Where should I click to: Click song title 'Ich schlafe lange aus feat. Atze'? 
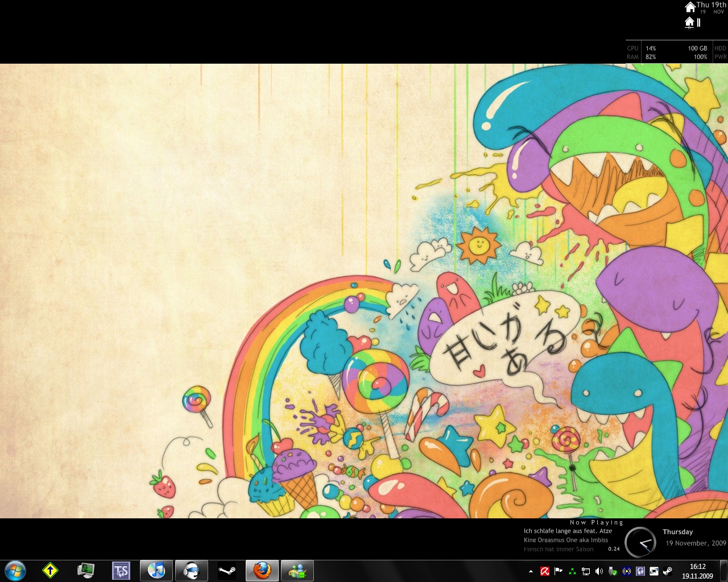(568, 531)
